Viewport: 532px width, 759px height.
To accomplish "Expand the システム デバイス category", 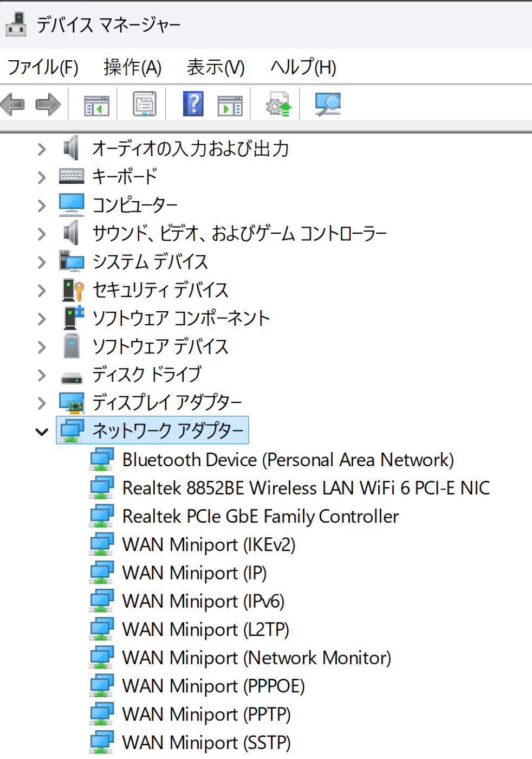I will (x=42, y=262).
